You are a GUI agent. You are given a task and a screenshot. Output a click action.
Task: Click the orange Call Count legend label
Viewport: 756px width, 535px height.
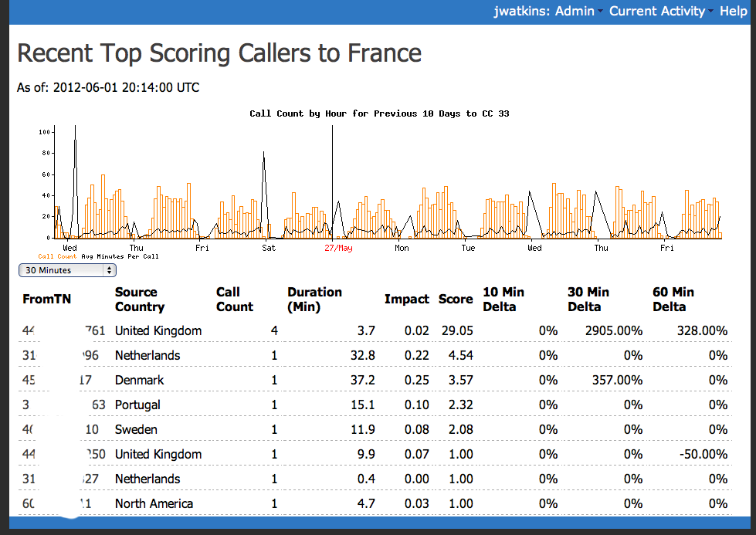pos(57,256)
